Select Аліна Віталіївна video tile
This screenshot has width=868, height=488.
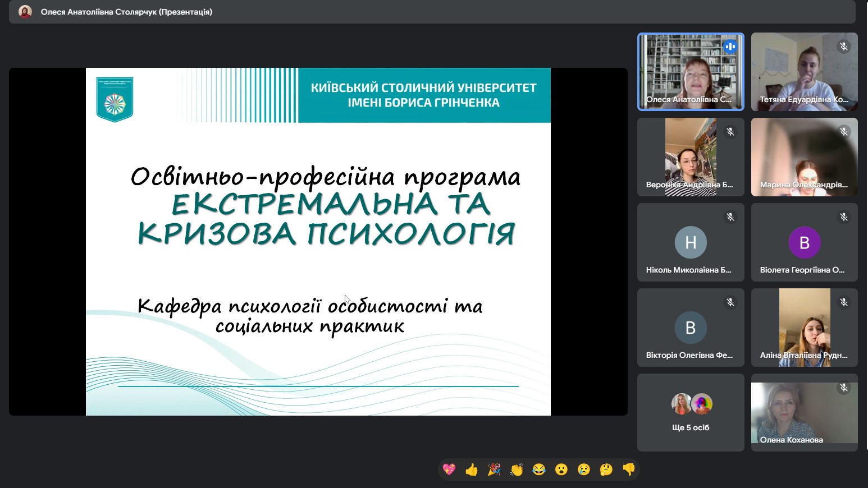(805, 328)
